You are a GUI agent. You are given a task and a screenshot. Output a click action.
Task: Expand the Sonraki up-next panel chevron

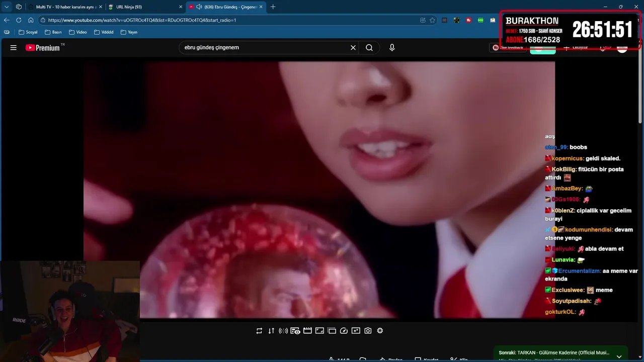[619, 356]
